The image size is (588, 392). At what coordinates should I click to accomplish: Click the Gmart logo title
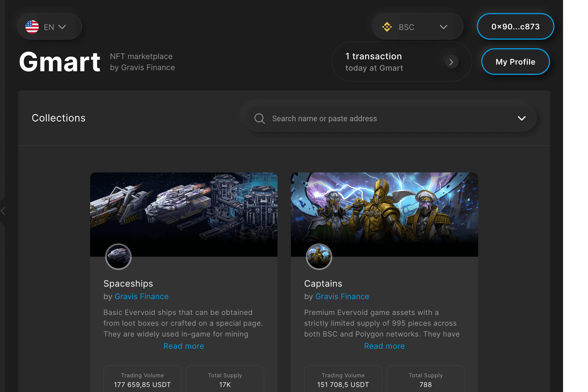tap(60, 62)
